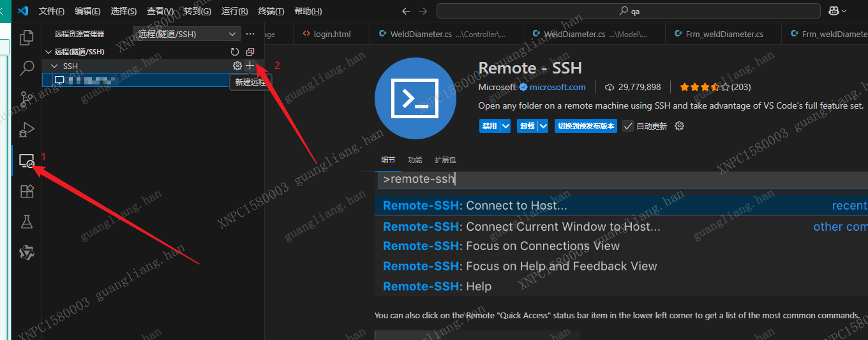The width and height of the screenshot is (868, 340).
Task: Open the 远程(隧道/SSH) dropdown selector
Action: 187,34
